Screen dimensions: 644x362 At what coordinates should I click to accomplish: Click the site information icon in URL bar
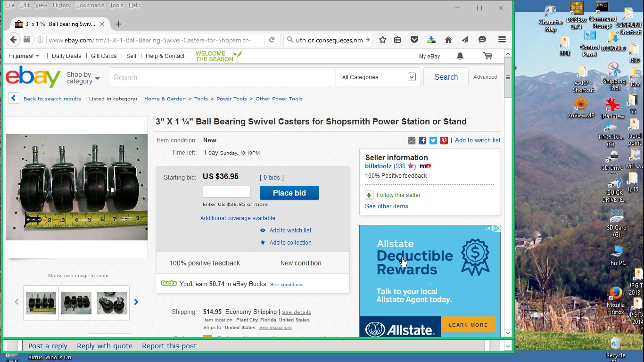point(40,40)
